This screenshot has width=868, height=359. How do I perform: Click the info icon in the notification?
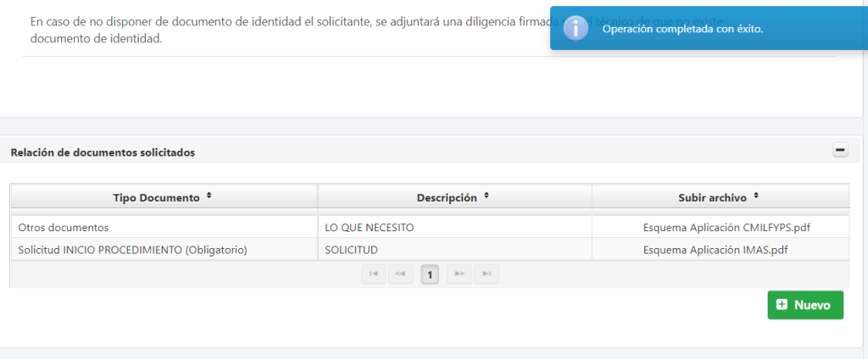[576, 28]
